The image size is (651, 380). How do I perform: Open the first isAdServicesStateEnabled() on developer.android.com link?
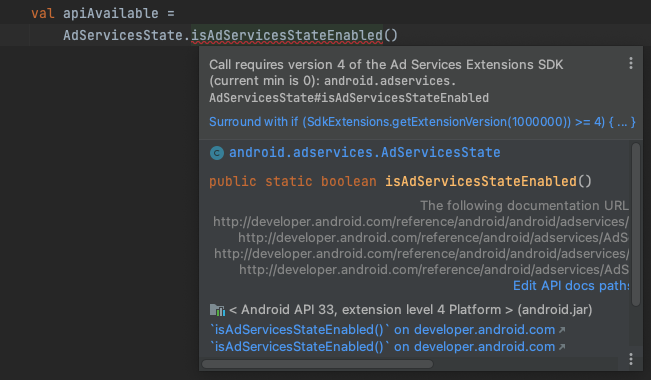tap(383, 330)
